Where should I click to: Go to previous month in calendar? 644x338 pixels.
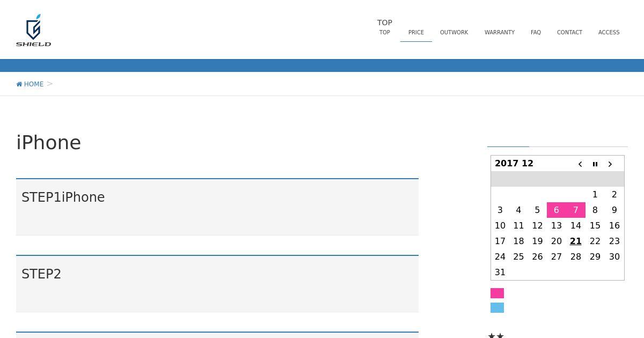pyautogui.click(x=580, y=164)
